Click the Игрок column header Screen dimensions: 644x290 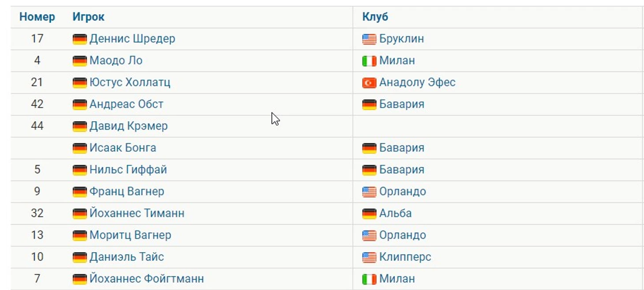click(x=88, y=17)
